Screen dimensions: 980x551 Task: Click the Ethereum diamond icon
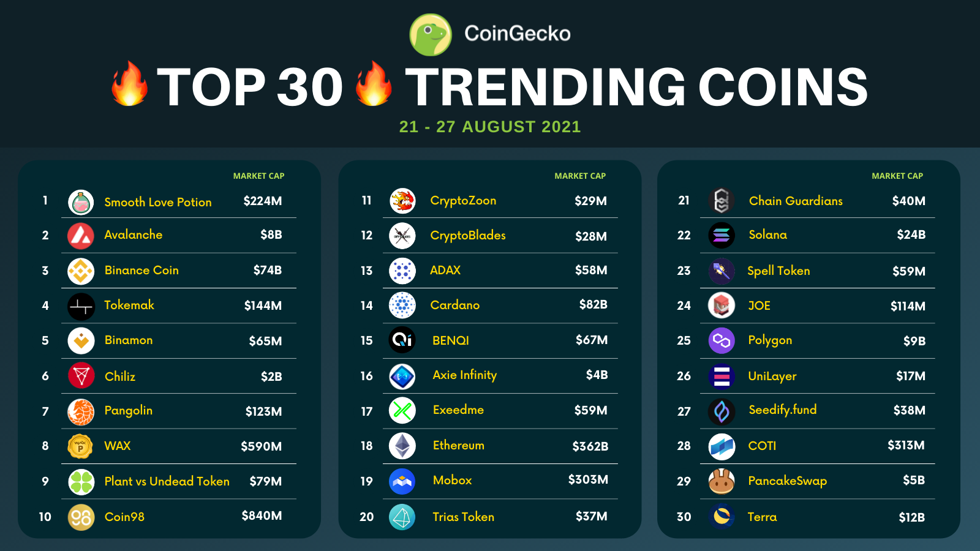coord(402,446)
